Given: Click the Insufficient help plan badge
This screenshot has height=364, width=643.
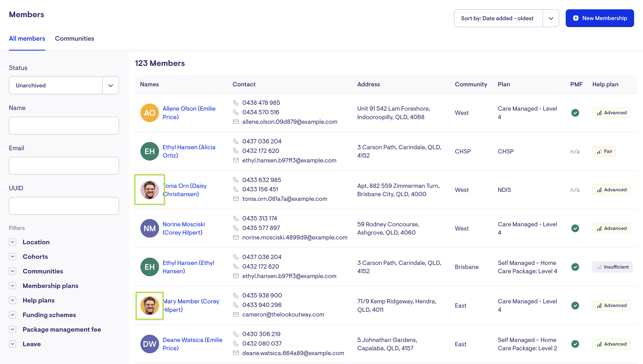Looking at the screenshot, I should tap(612, 267).
